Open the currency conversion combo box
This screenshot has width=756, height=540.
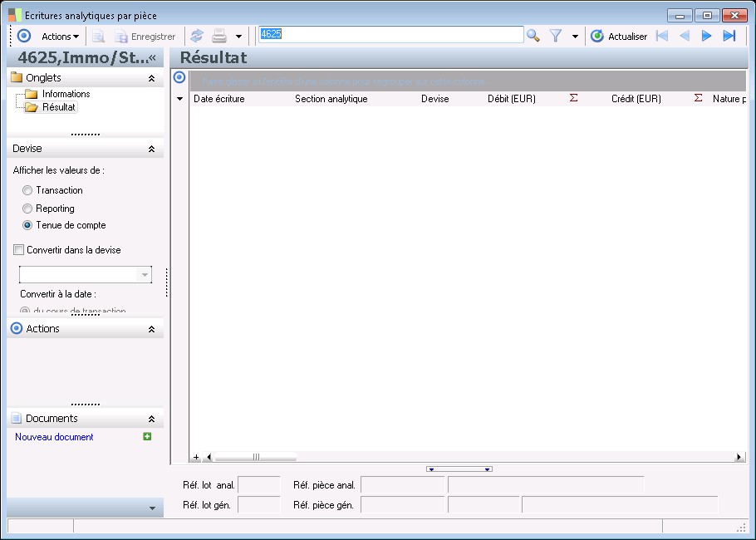[145, 275]
